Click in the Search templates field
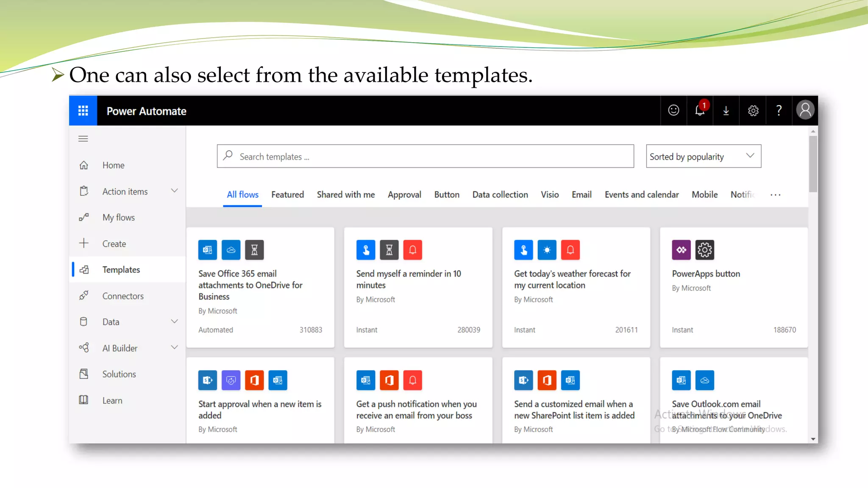868x488 pixels. pyautogui.click(x=426, y=156)
